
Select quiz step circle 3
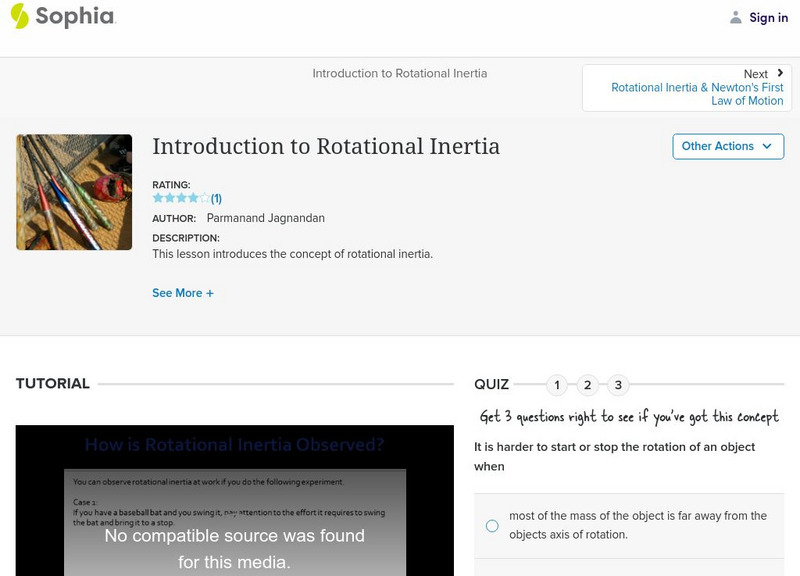click(x=621, y=383)
